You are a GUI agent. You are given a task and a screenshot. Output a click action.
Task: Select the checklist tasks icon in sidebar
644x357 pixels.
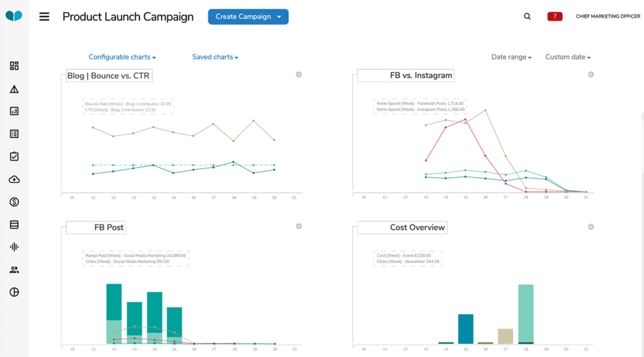[14, 156]
